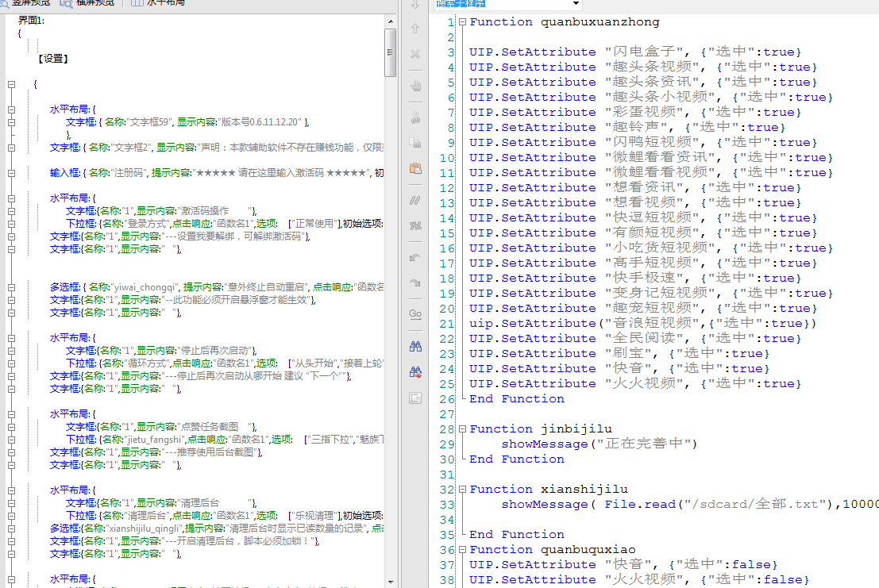The image size is (879, 588).
Task: Click the "---推荐使用后台截图" row
Action: pos(156,452)
